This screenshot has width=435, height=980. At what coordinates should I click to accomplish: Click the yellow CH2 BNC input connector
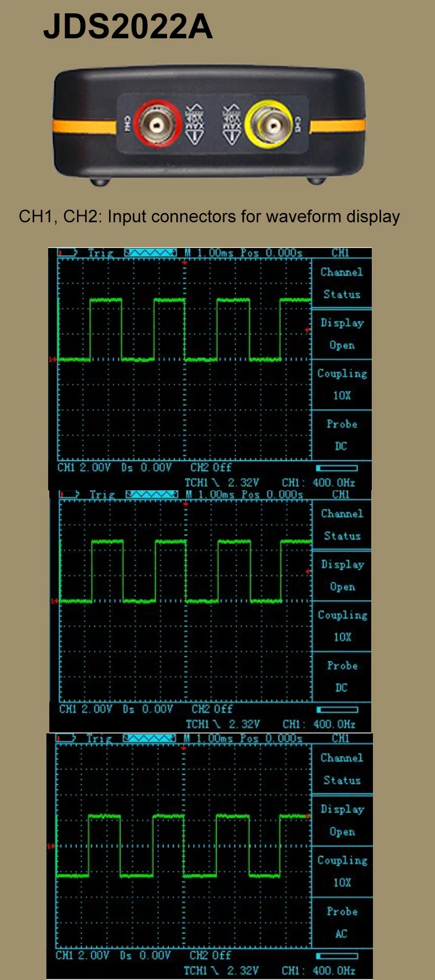(270, 124)
